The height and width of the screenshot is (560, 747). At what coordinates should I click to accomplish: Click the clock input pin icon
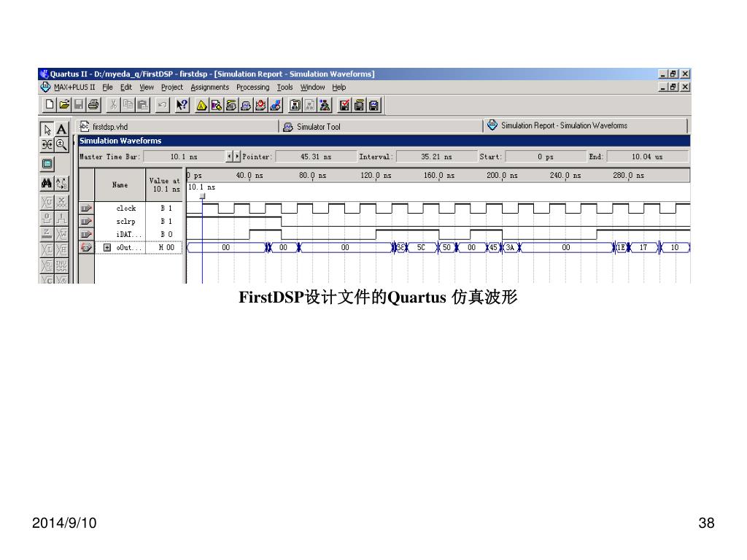[86, 208]
